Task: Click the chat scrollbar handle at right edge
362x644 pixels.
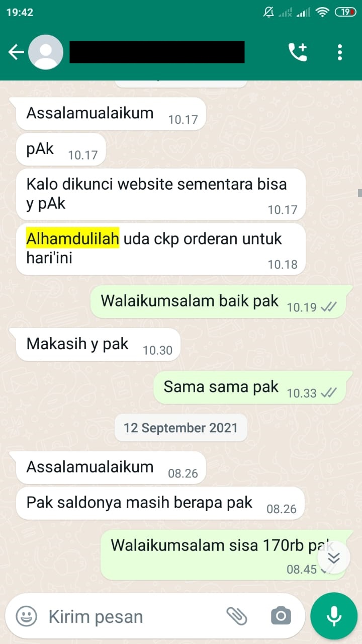Action: point(359,193)
